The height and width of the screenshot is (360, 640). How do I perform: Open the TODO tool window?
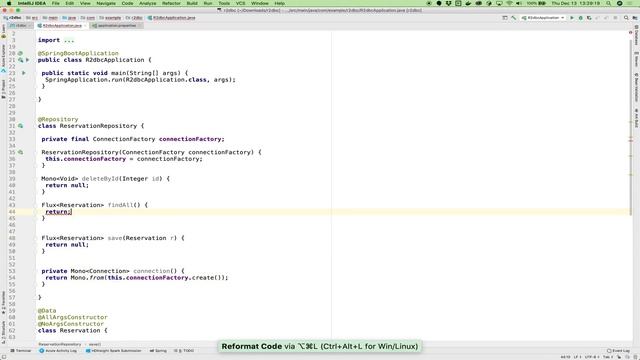[184, 351]
